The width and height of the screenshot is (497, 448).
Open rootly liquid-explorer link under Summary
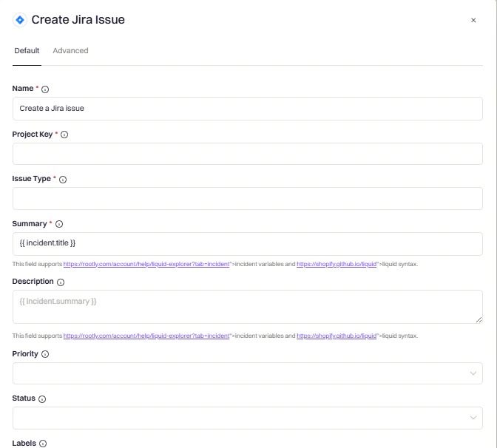[x=146, y=264]
